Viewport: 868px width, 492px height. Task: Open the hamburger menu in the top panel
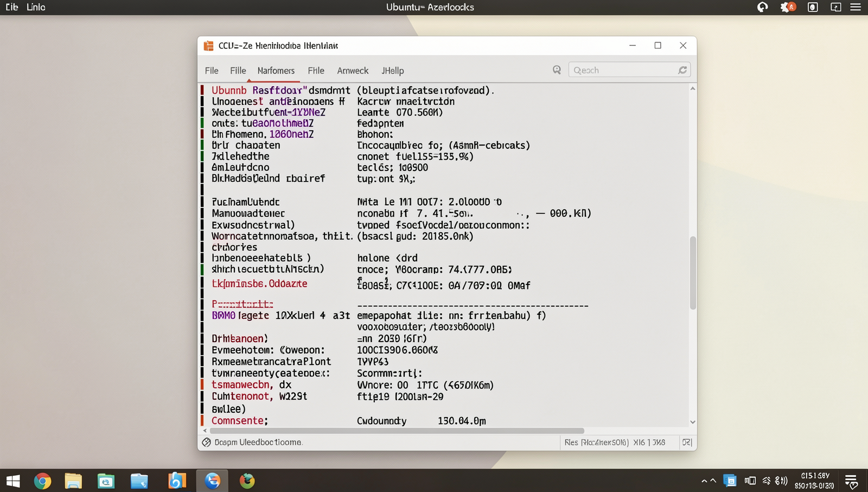point(856,7)
